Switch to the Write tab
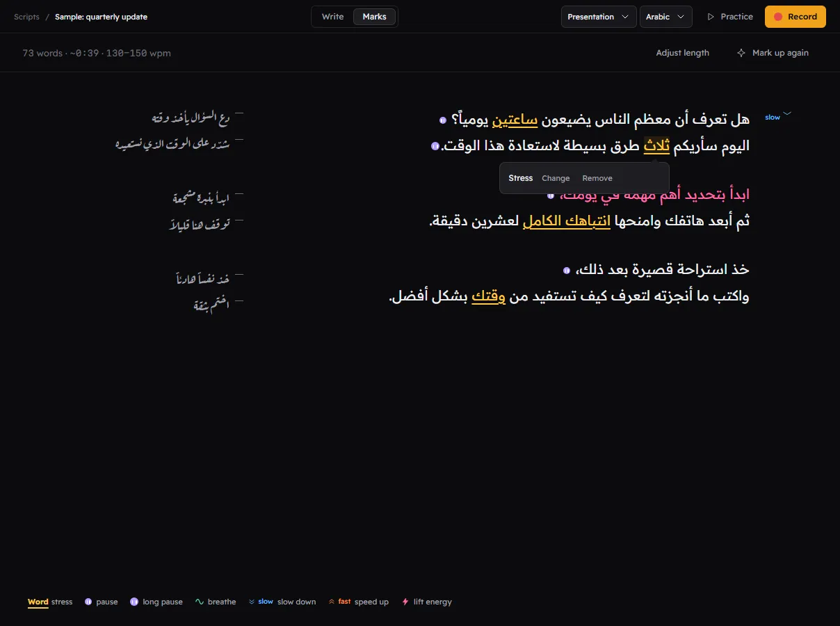The height and width of the screenshot is (626, 840). (x=333, y=17)
